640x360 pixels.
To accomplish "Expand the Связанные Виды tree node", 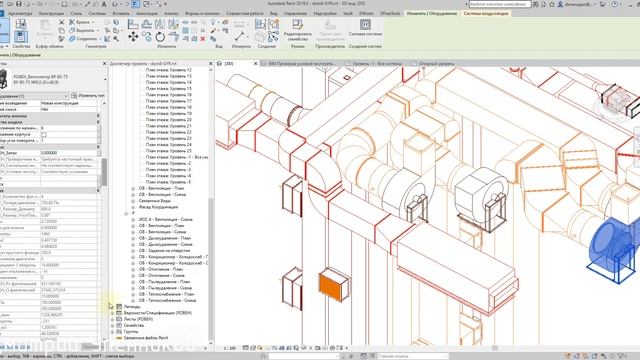I will (133, 201).
